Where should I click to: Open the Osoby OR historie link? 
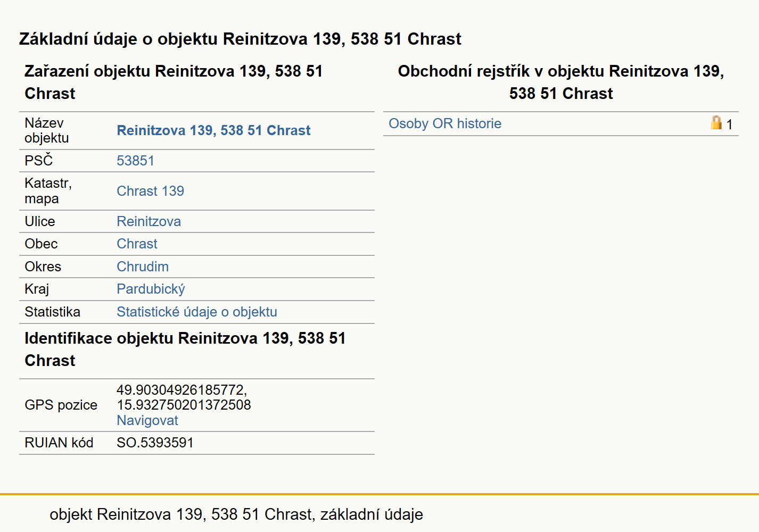click(445, 123)
